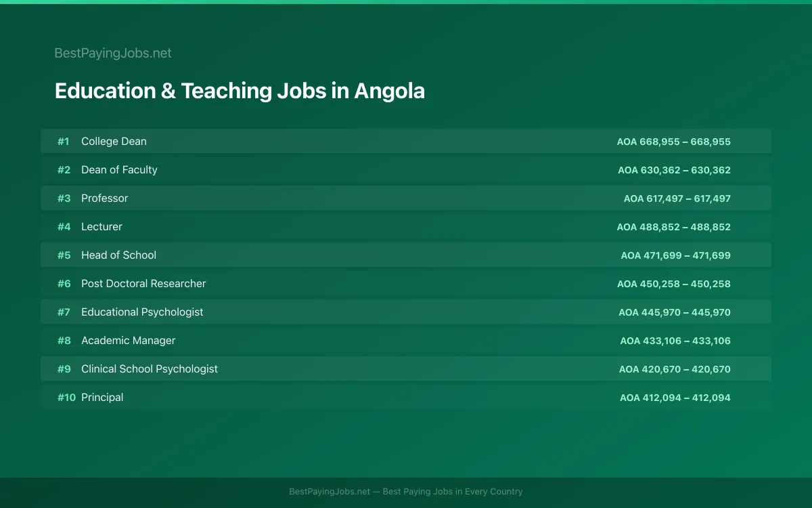Click the rank label #4
812x508 pixels.
[64, 227]
